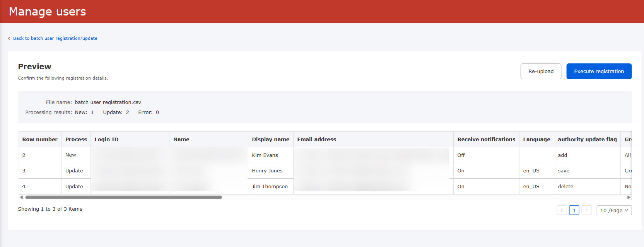Screen dimensions: 644x247
Task: Click horizontal scrollbar left arrow
Action: click(21, 197)
